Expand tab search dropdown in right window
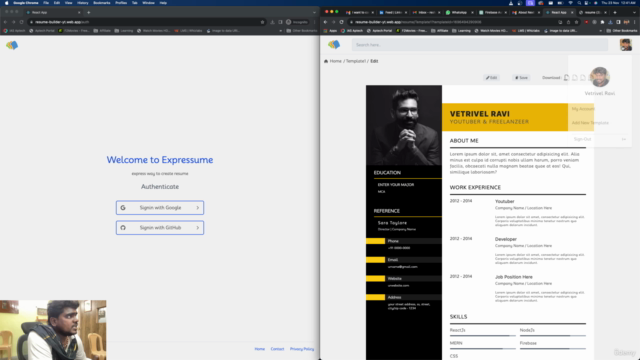The height and width of the screenshot is (360, 640). pyautogui.click(x=634, y=12)
